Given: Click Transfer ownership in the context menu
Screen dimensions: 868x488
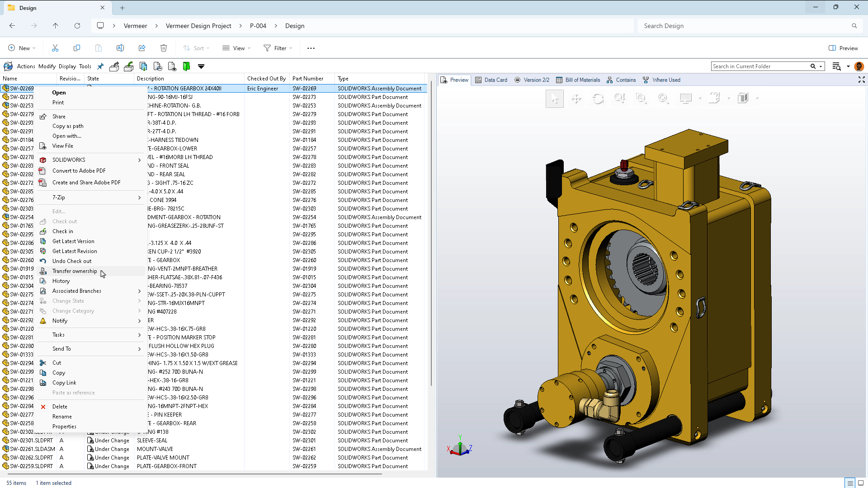Looking at the screenshot, I should pyautogui.click(x=75, y=271).
